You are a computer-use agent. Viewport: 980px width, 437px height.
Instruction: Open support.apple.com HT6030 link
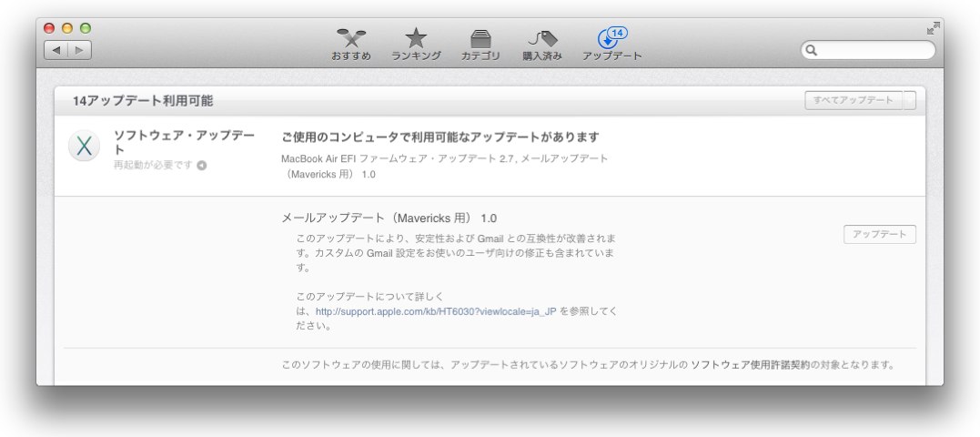tap(436, 311)
